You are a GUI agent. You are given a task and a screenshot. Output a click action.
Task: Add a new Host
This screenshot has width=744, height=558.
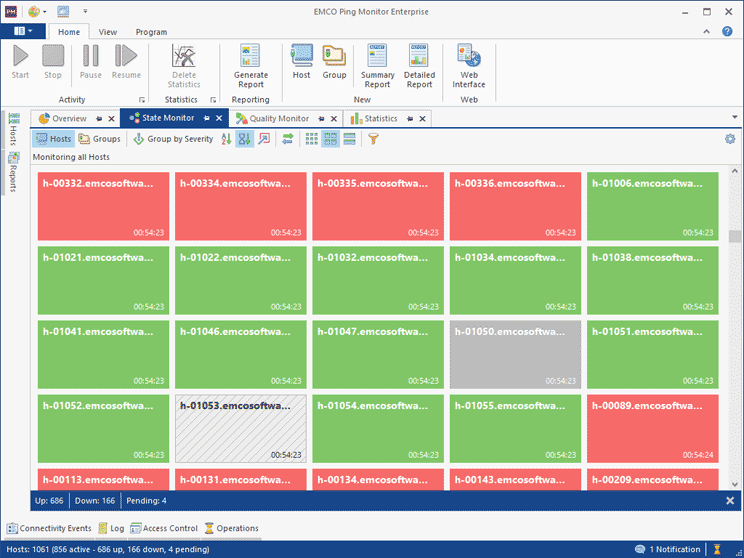coord(301,62)
